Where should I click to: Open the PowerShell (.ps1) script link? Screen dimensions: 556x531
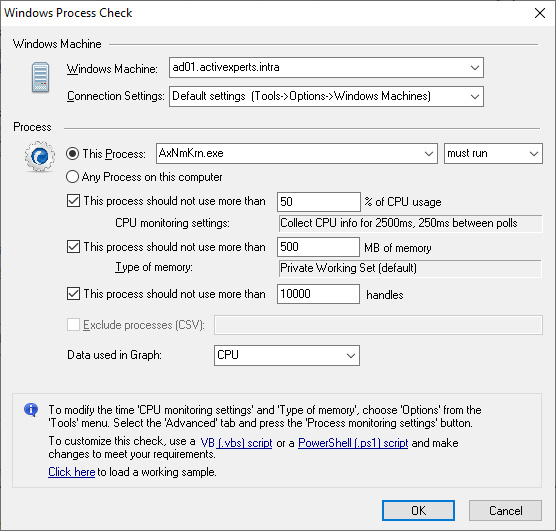(x=353, y=443)
